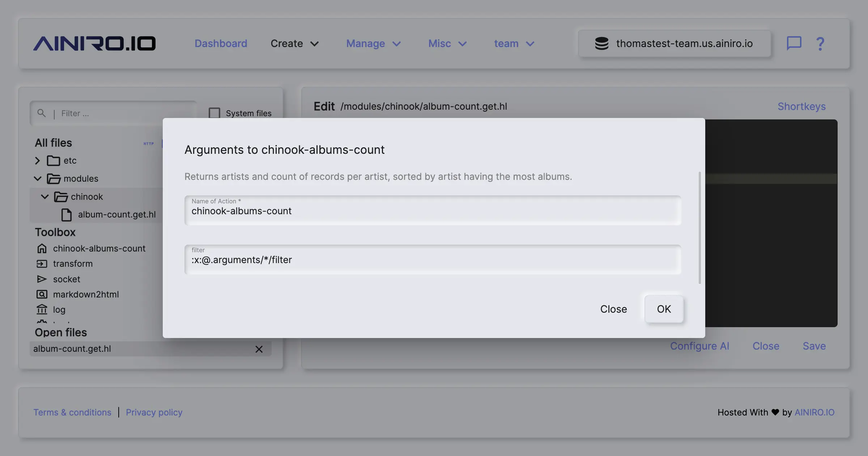The height and width of the screenshot is (456, 868).
Task: Expand the etc folder
Action: tap(37, 160)
